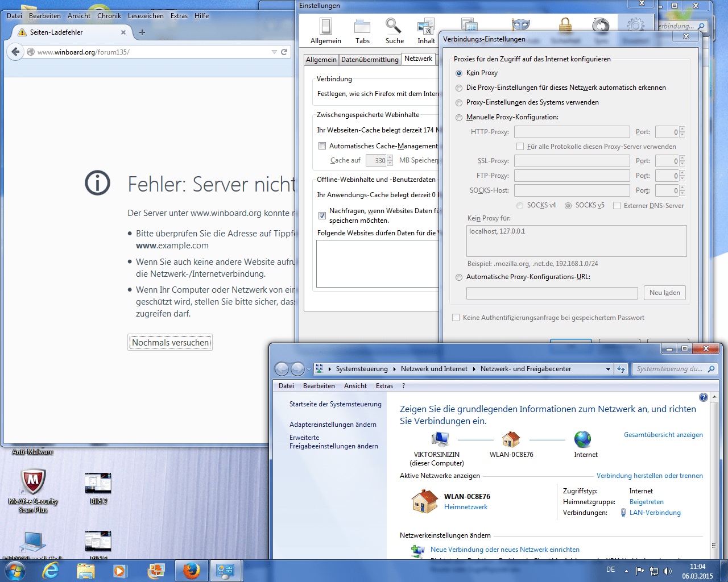Open Windows Explorer from the taskbar
The height and width of the screenshot is (582, 728).
(86, 571)
